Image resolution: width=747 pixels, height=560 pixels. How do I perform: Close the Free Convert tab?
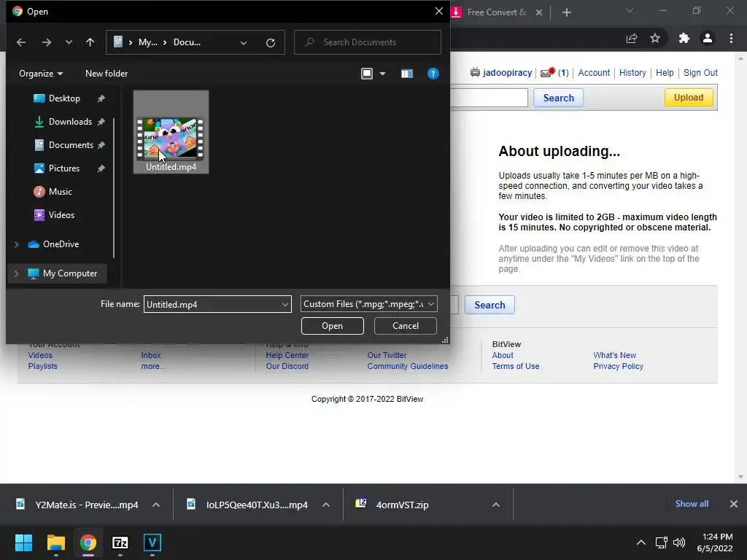(539, 12)
